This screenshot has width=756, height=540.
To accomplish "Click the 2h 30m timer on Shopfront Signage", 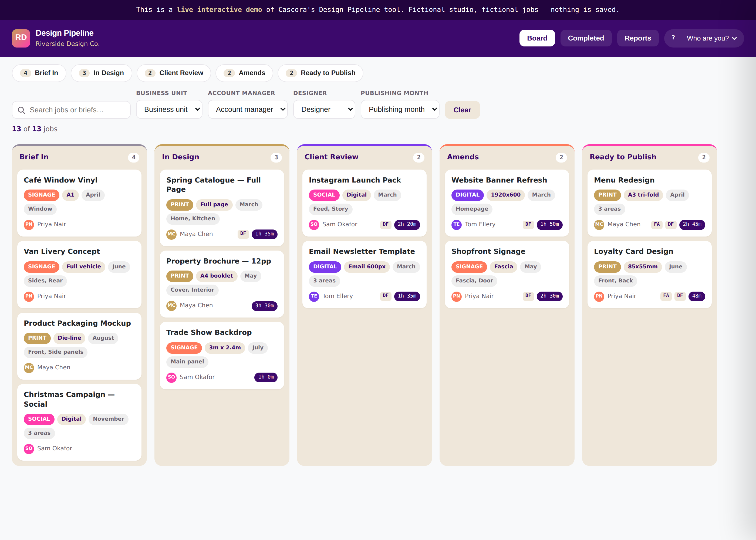I will 549,296.
